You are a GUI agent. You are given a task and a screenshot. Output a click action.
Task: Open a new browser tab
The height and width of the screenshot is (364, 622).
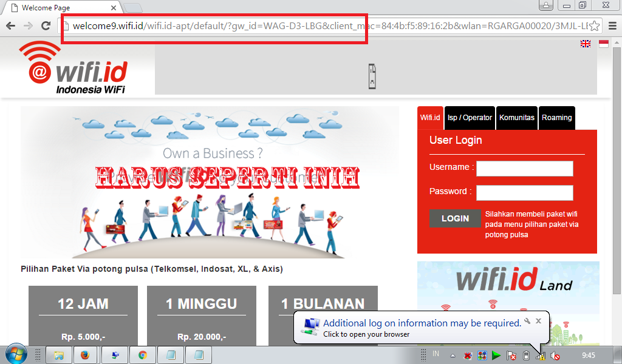133,7
